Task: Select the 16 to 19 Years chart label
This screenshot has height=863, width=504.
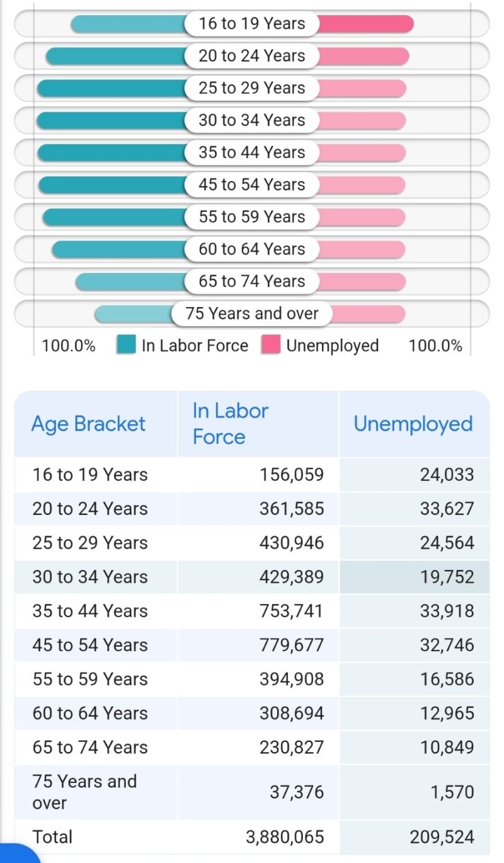Action: [251, 24]
